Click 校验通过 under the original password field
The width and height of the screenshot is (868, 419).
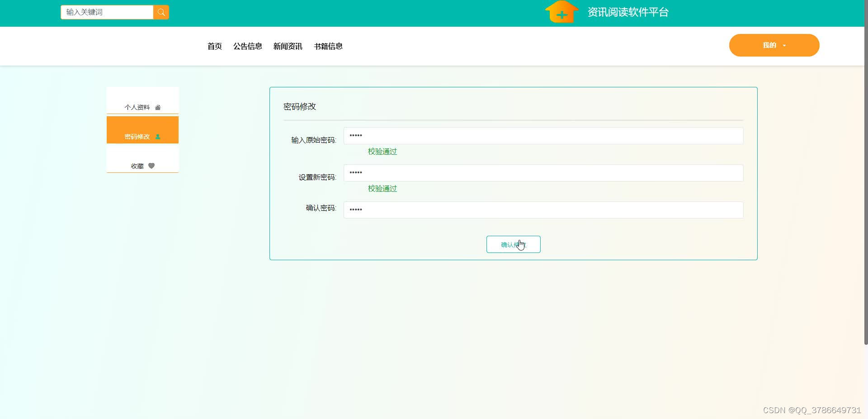[382, 152]
